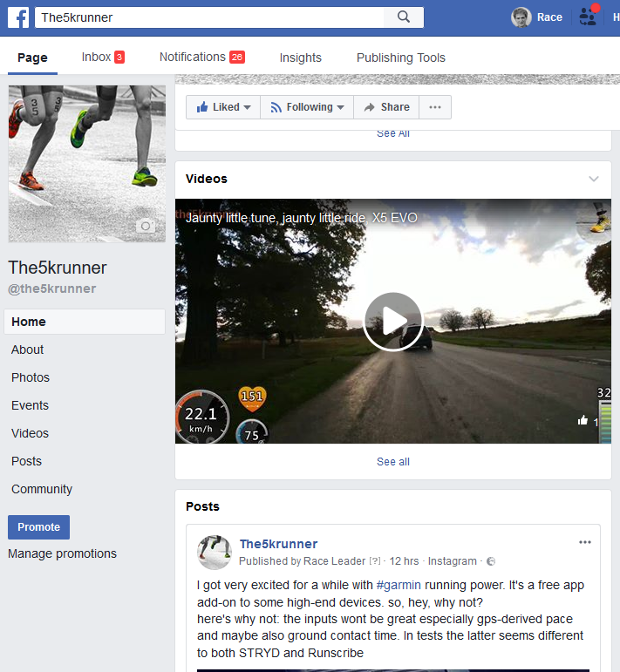Click the Share button
This screenshot has height=672, width=620.
pos(386,107)
